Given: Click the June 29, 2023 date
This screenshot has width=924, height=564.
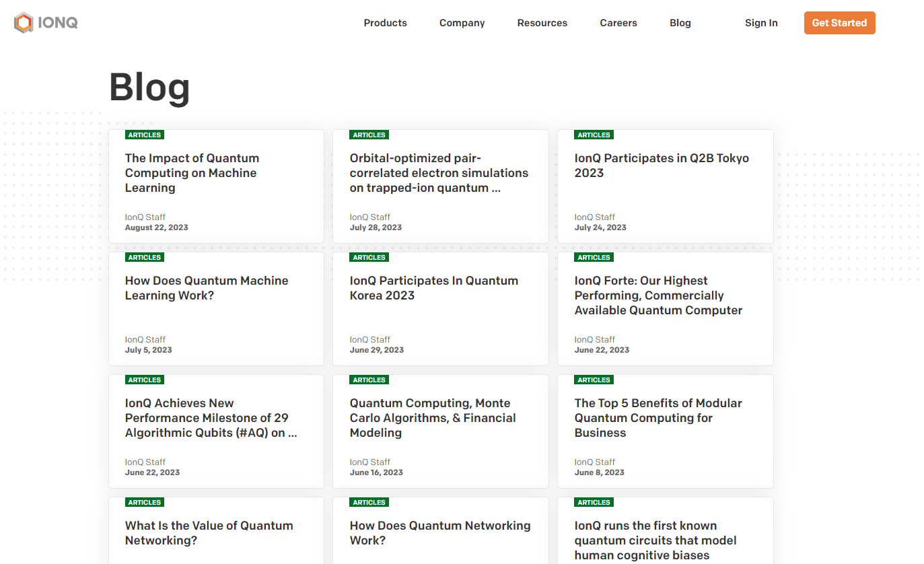Looking at the screenshot, I should (x=377, y=350).
